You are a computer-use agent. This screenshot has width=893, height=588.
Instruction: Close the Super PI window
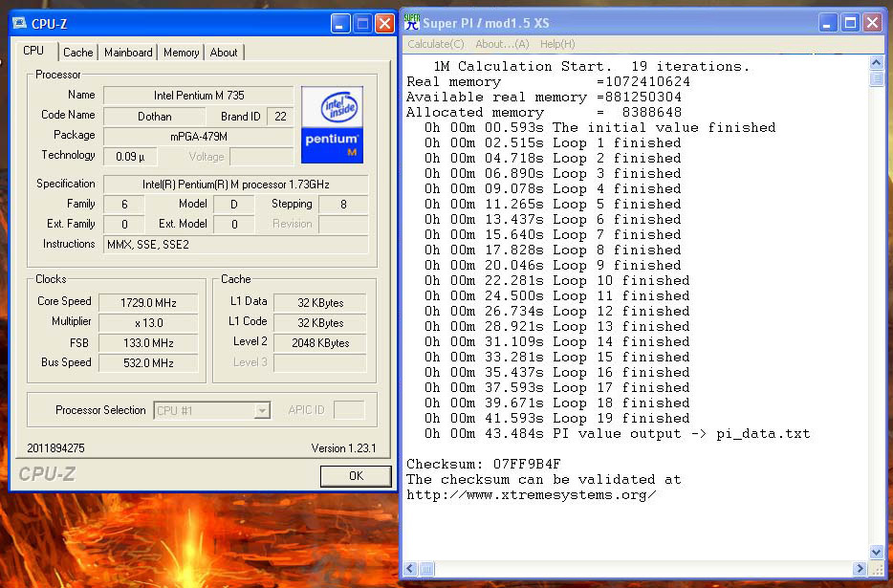pos(873,23)
